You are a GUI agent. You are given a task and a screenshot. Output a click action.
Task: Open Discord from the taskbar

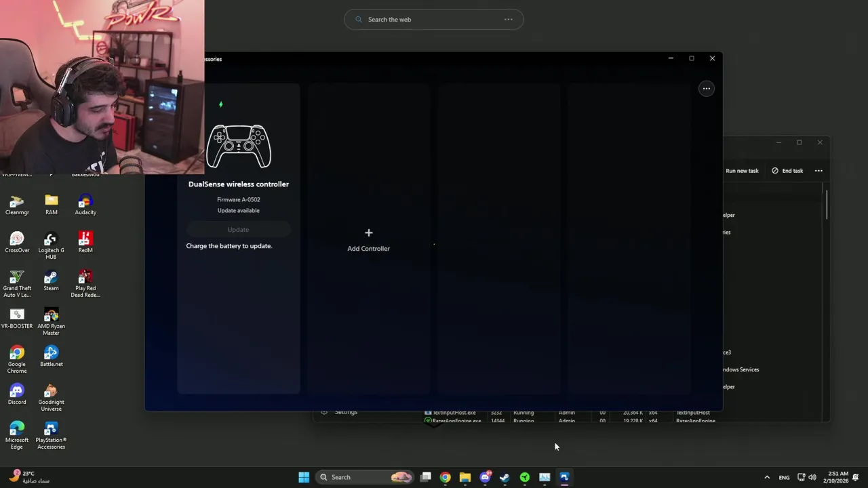(485, 477)
